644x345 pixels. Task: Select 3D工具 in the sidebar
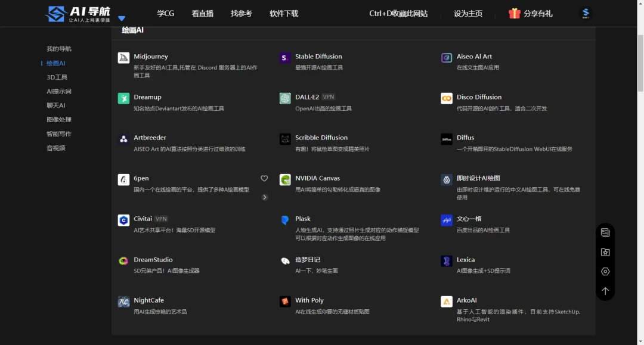(x=57, y=77)
